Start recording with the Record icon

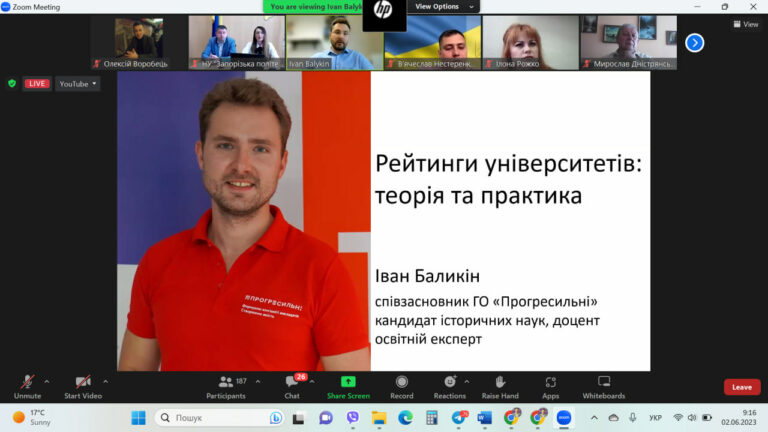coord(402,382)
